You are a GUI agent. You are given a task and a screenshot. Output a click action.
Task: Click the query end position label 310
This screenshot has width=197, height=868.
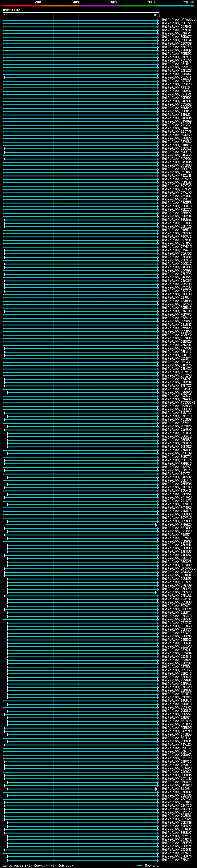pyautogui.click(x=155, y=15)
